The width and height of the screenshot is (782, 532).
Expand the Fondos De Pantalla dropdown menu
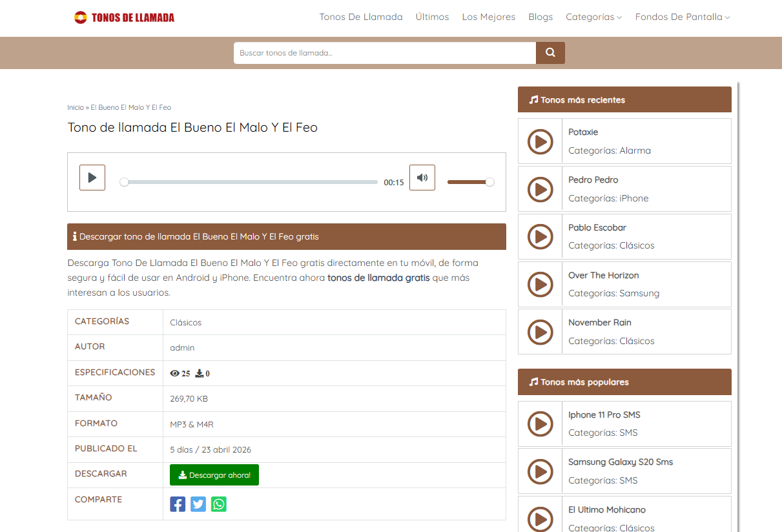click(x=683, y=17)
